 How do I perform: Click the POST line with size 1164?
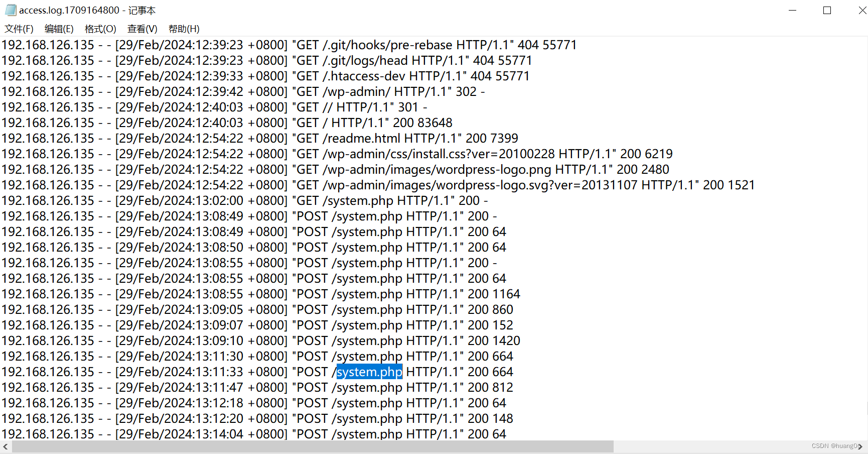click(261, 294)
